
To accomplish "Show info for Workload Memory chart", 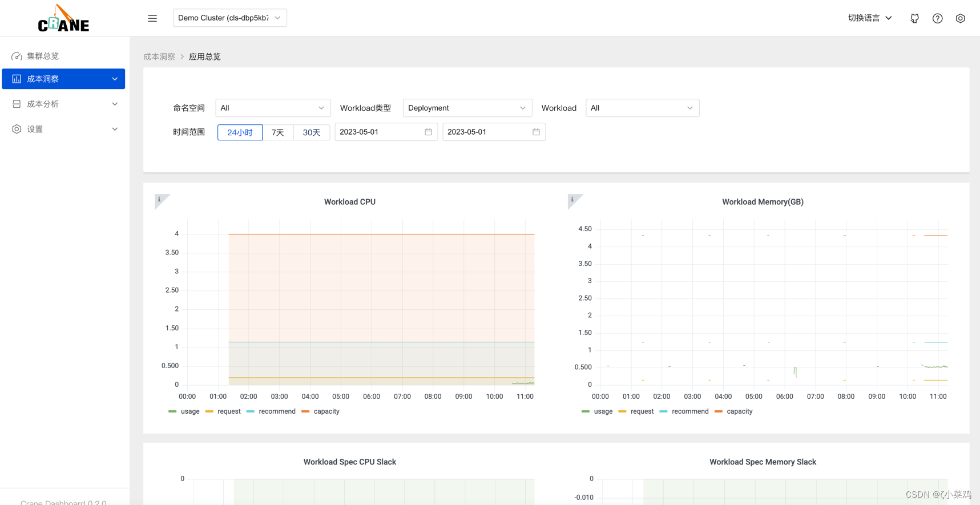I will [x=573, y=200].
